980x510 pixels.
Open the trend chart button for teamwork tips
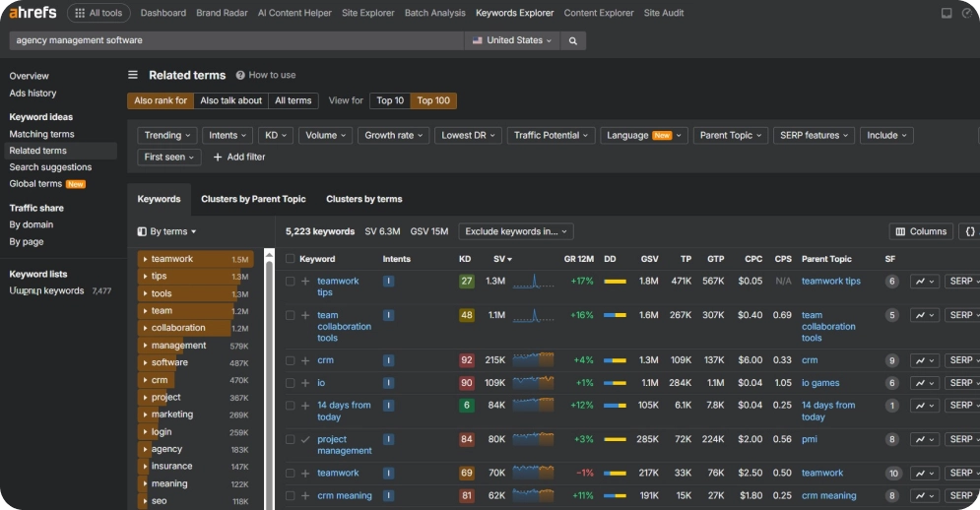(925, 282)
